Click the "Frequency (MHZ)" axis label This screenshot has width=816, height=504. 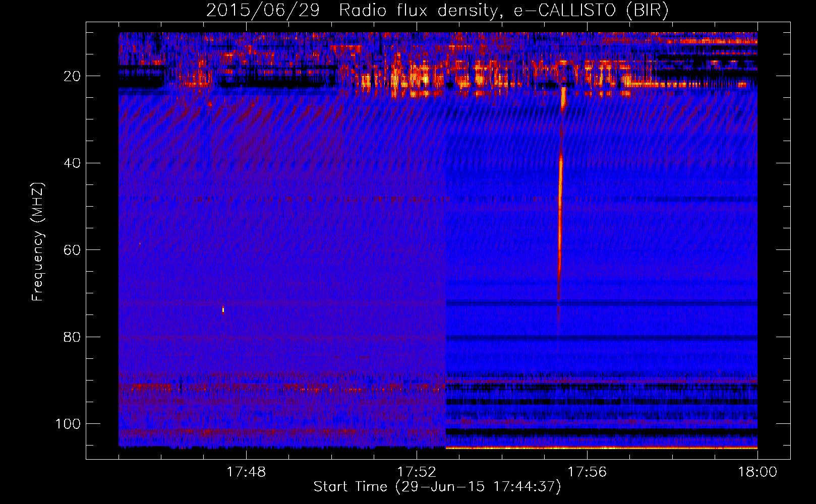[38, 242]
